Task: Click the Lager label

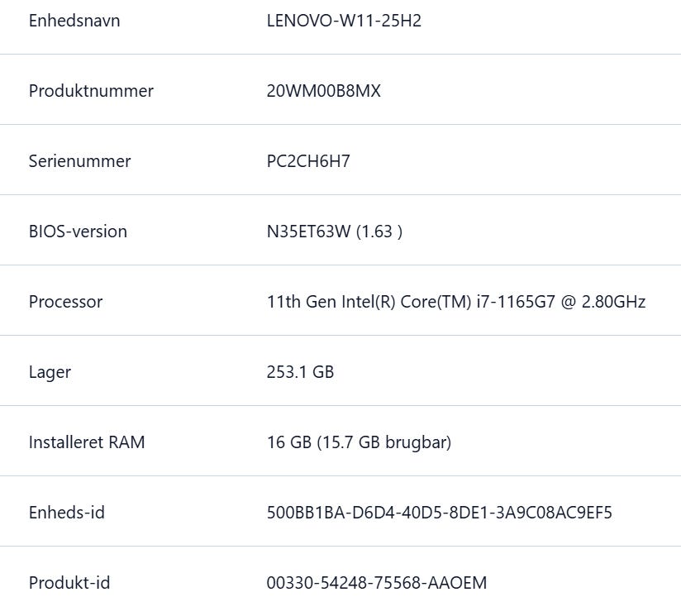Action: click(x=50, y=372)
